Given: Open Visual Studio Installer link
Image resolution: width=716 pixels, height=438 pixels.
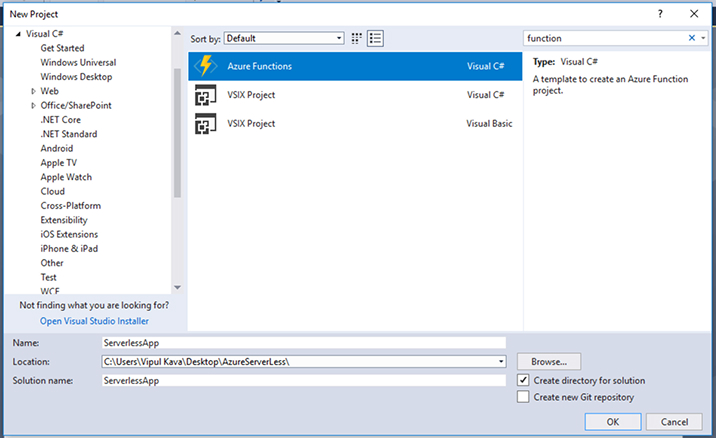Looking at the screenshot, I should click(x=94, y=321).
